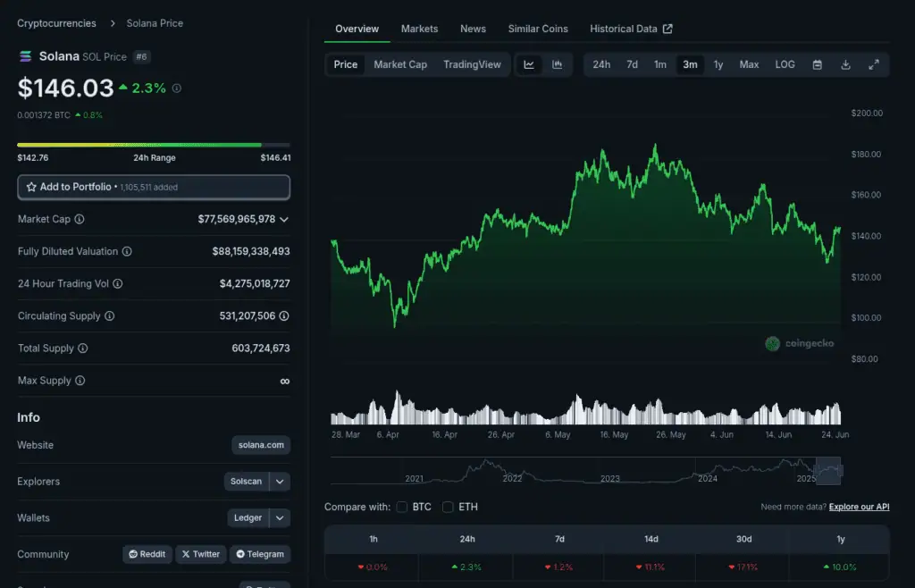Click the info icon beside 2.3% change
This screenshot has height=588, width=915.
177,88
